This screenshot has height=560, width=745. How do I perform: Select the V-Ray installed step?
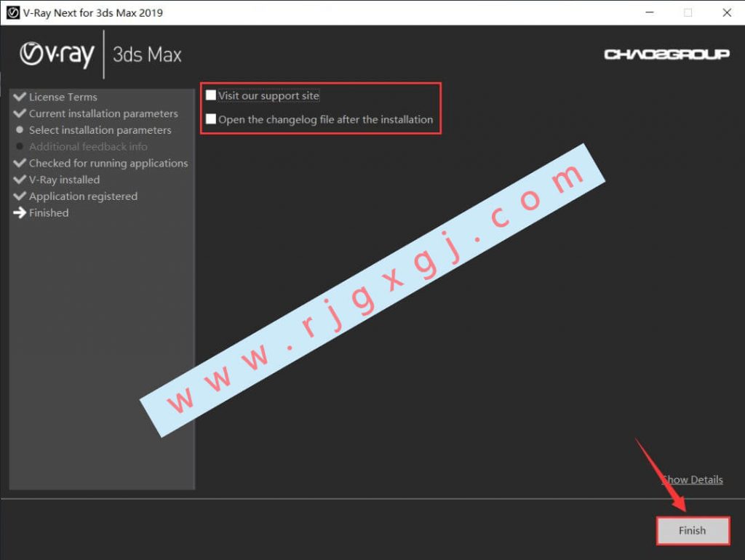[64, 180]
